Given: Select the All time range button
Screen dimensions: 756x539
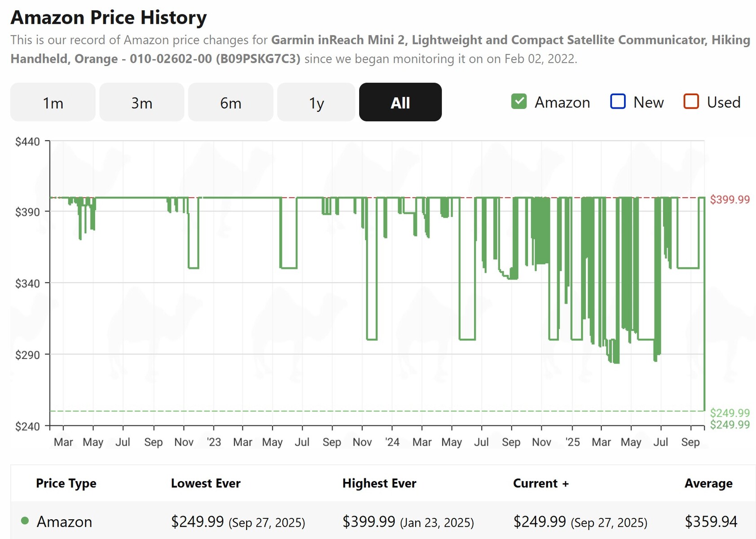Looking at the screenshot, I should 400,102.
